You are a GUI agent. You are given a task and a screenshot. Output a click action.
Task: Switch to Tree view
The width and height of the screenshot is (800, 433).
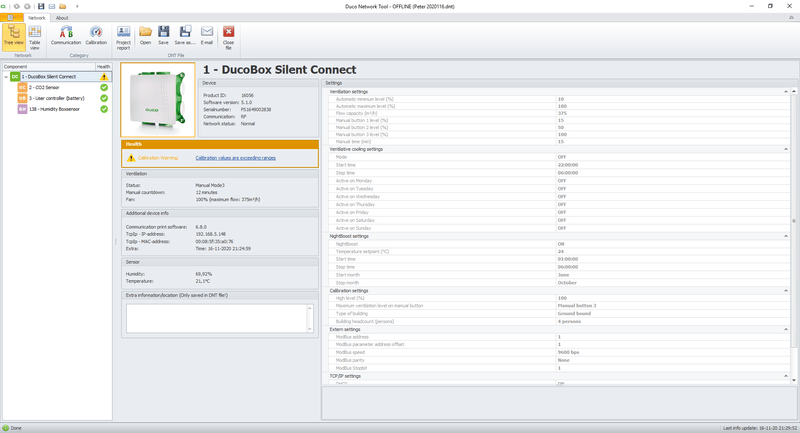[14, 37]
